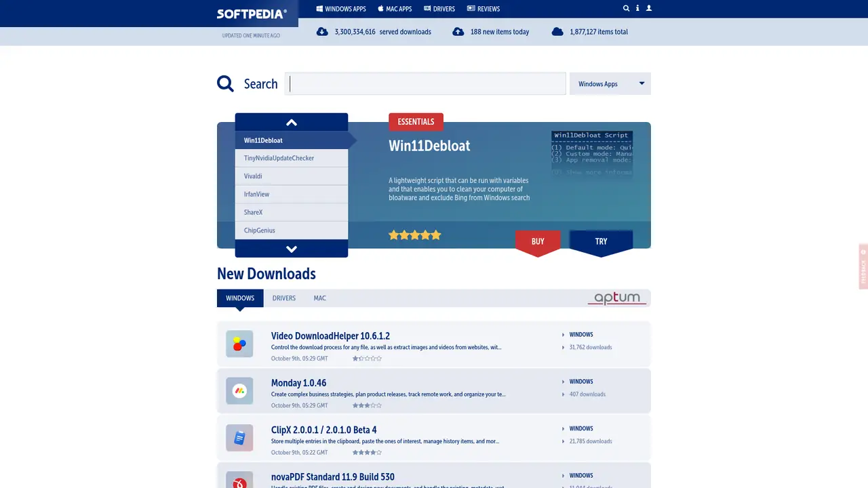This screenshot has height=488, width=868.
Task: Click the items total cloud icon
Action: coord(557,32)
